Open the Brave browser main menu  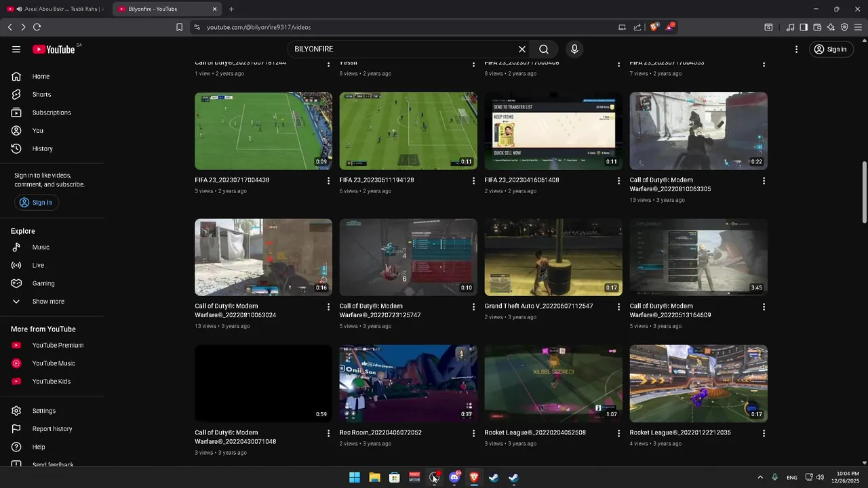858,27
